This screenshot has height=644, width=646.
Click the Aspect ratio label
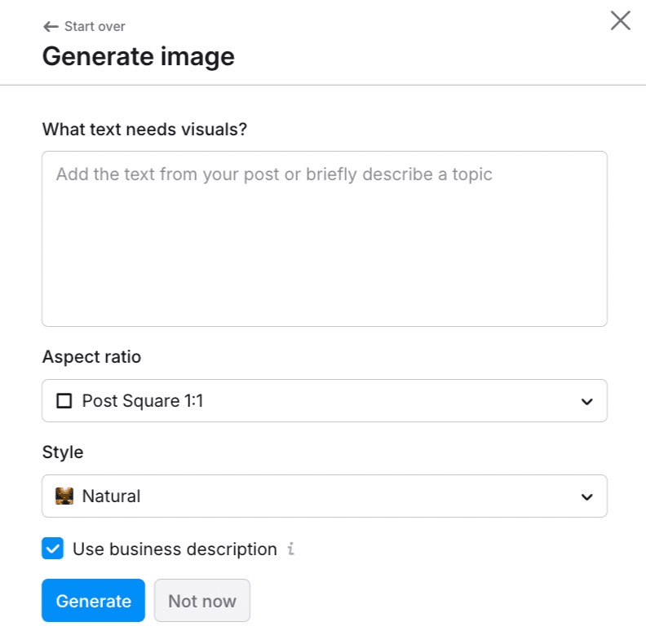click(91, 357)
